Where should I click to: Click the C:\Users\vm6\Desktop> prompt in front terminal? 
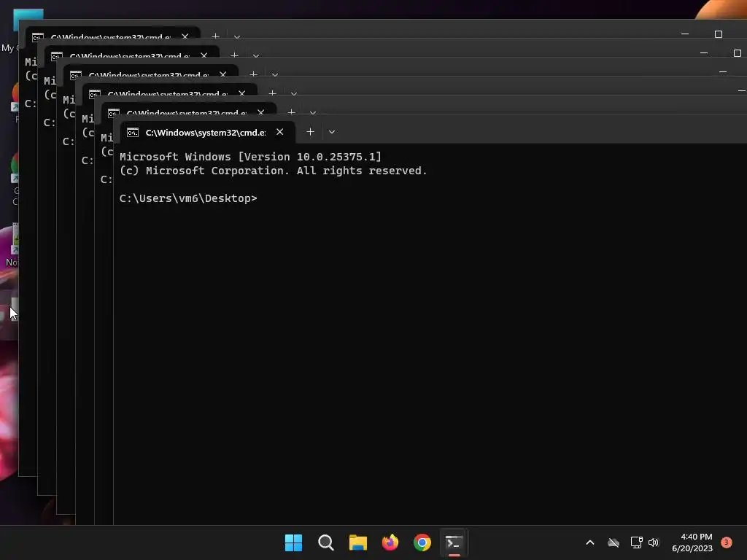[x=188, y=198]
